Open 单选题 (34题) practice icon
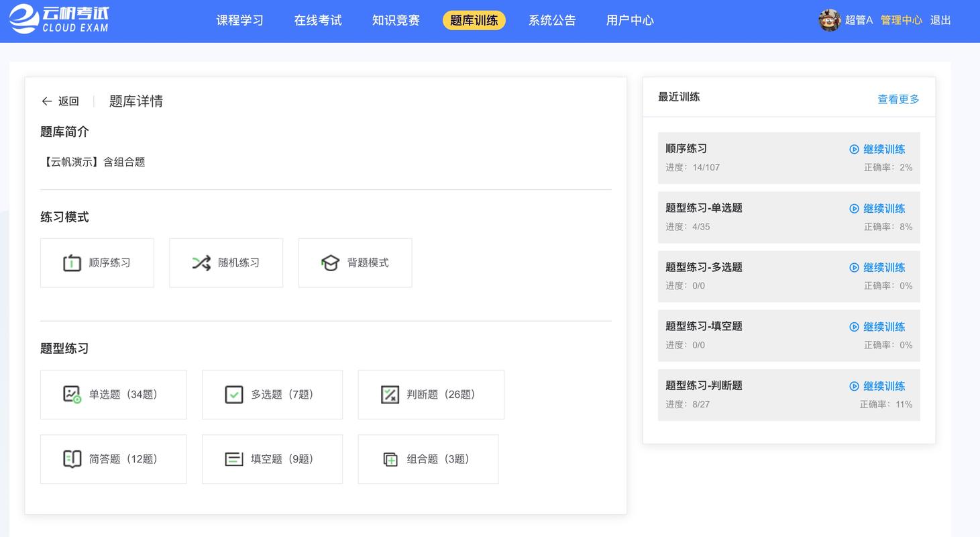This screenshot has height=537, width=980. 72,395
